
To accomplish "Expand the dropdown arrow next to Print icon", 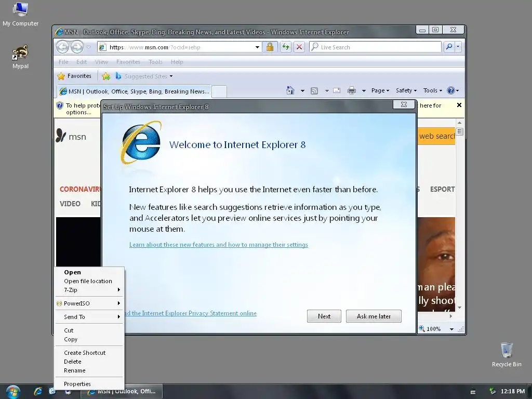I will click(x=364, y=90).
